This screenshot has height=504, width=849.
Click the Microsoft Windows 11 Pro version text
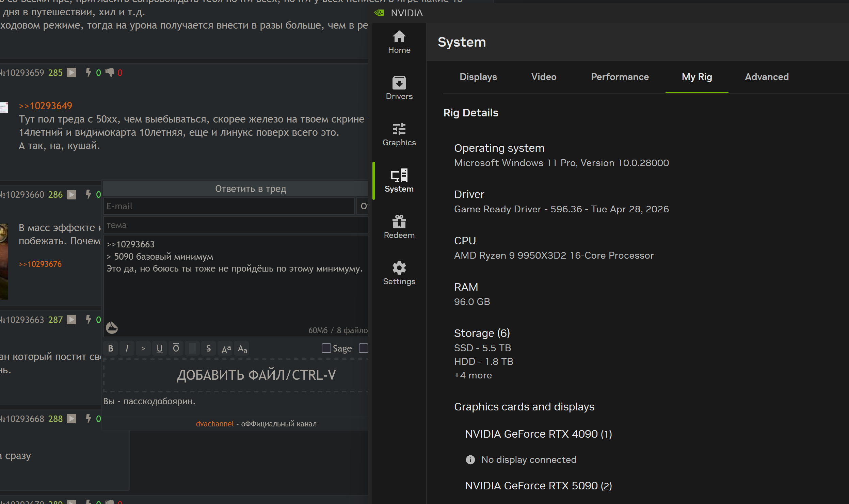(x=561, y=163)
